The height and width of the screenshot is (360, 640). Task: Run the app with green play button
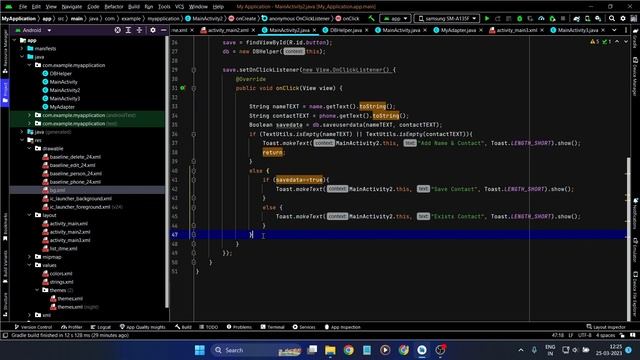coord(487,18)
